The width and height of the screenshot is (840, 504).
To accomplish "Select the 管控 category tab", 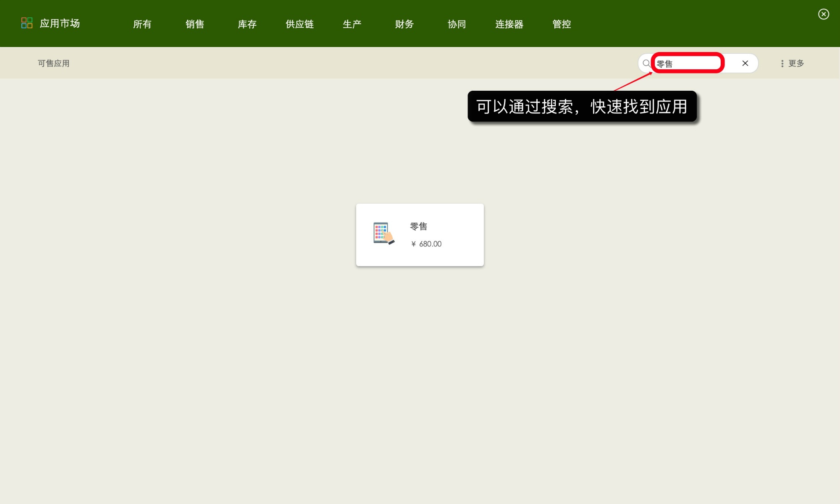I will pos(562,24).
